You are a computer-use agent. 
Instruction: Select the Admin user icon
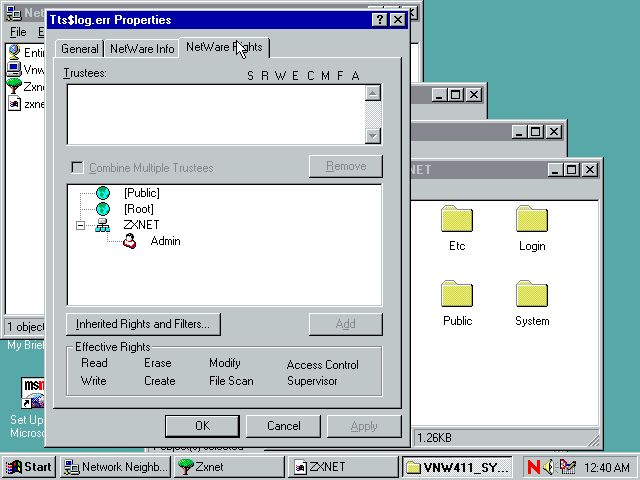click(x=130, y=241)
